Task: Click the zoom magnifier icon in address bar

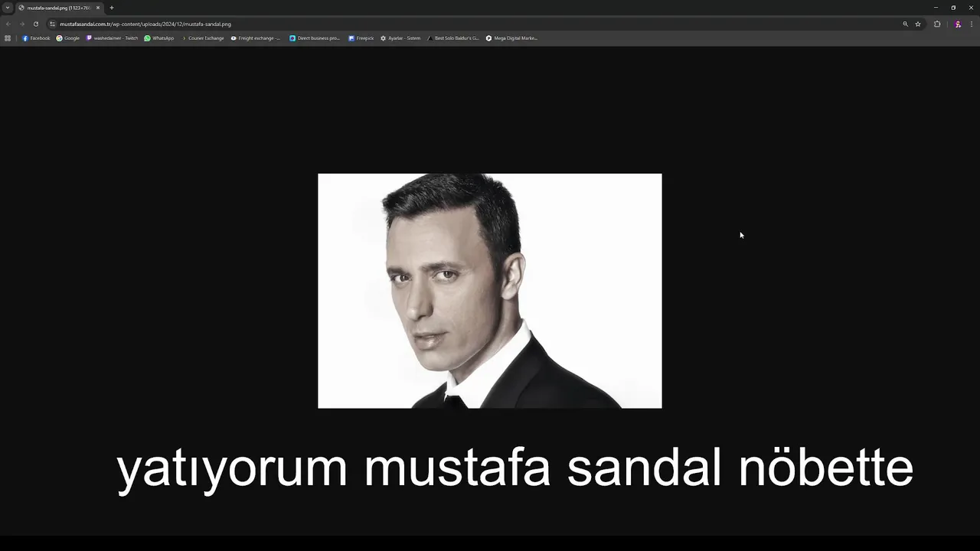Action: click(905, 24)
